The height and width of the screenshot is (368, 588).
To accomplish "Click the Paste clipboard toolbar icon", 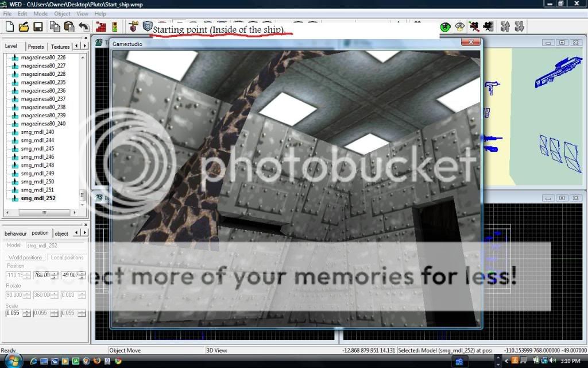I will (69, 26).
